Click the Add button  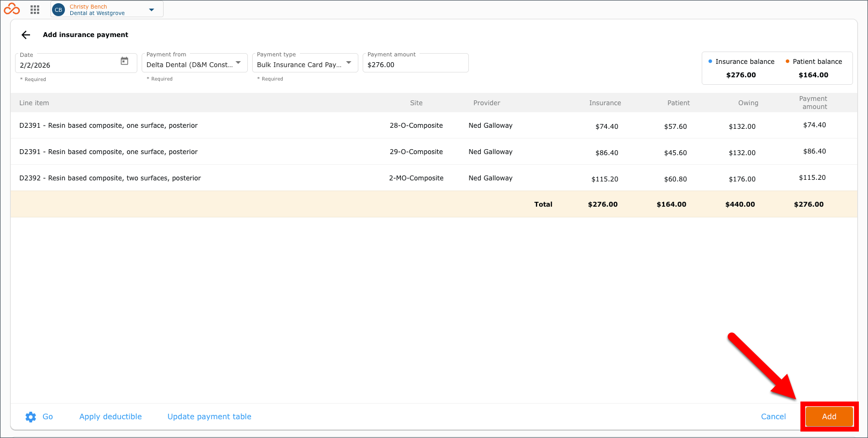[x=829, y=417]
